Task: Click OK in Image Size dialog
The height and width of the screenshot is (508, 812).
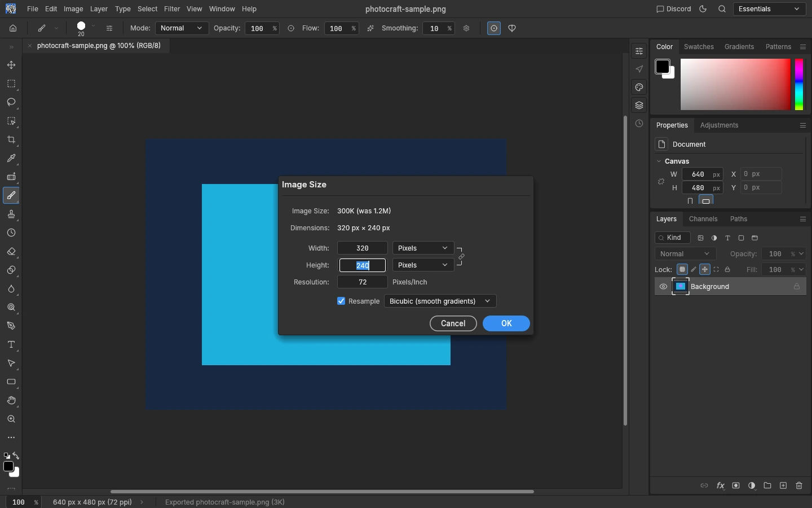Action: pyautogui.click(x=506, y=323)
